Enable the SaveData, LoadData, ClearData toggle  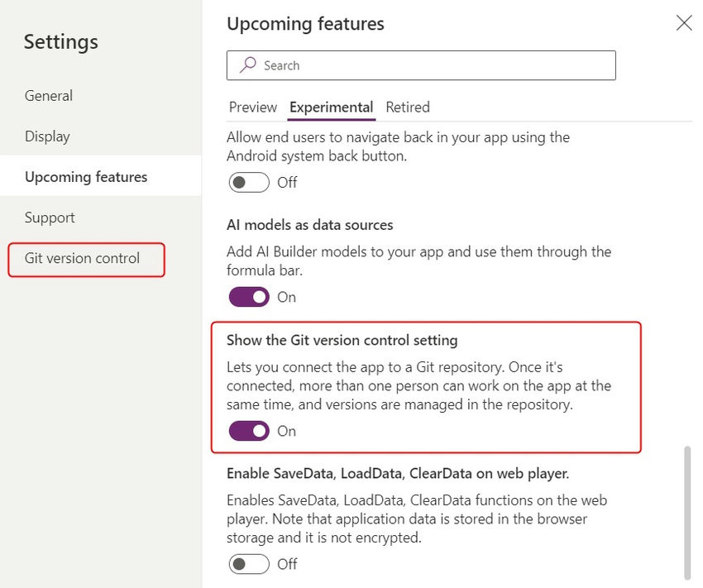249,564
